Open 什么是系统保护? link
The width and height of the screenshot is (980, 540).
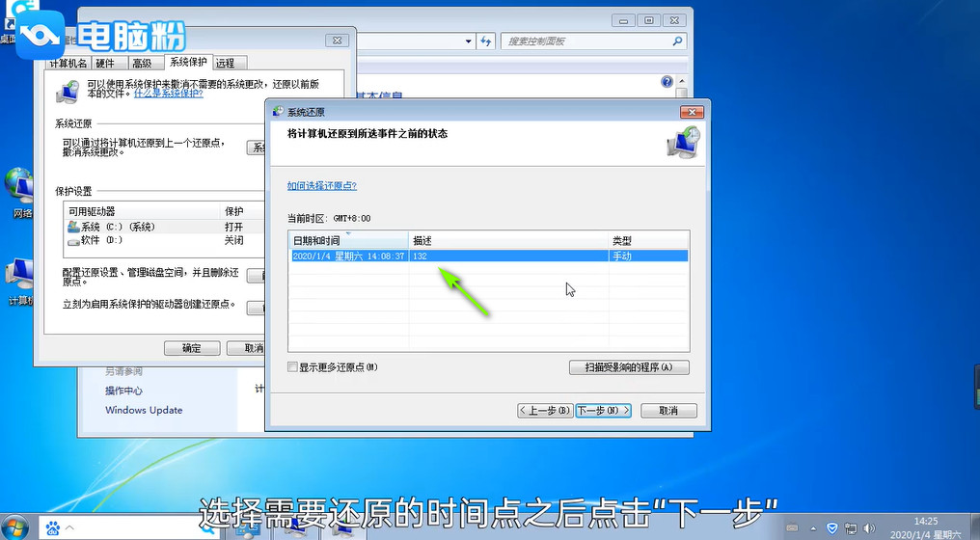(169, 94)
